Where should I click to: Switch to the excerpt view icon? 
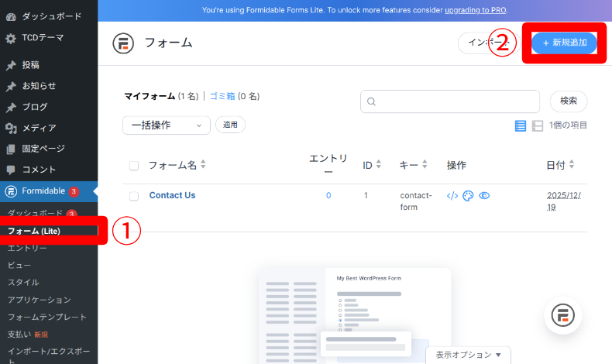click(x=538, y=125)
